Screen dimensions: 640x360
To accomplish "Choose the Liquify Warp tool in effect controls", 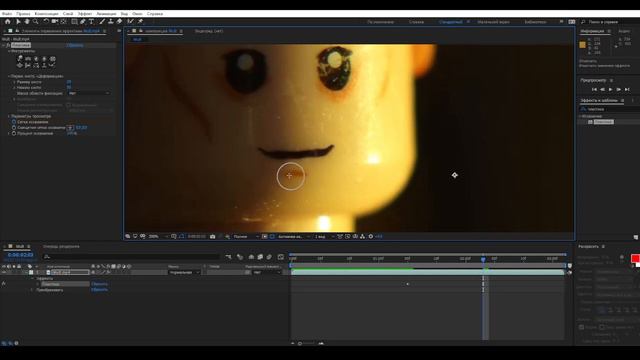I will pyautogui.click(x=20, y=59).
